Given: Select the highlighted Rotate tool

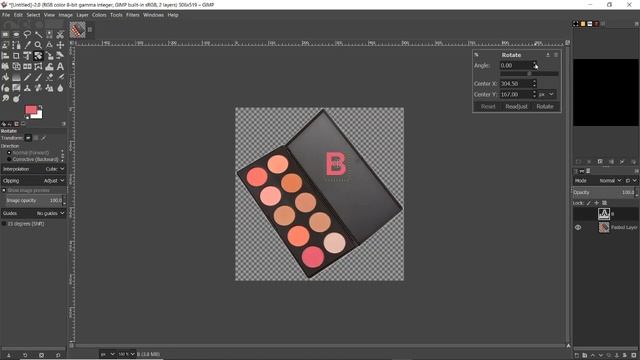Looking at the screenshot, I should [38, 56].
